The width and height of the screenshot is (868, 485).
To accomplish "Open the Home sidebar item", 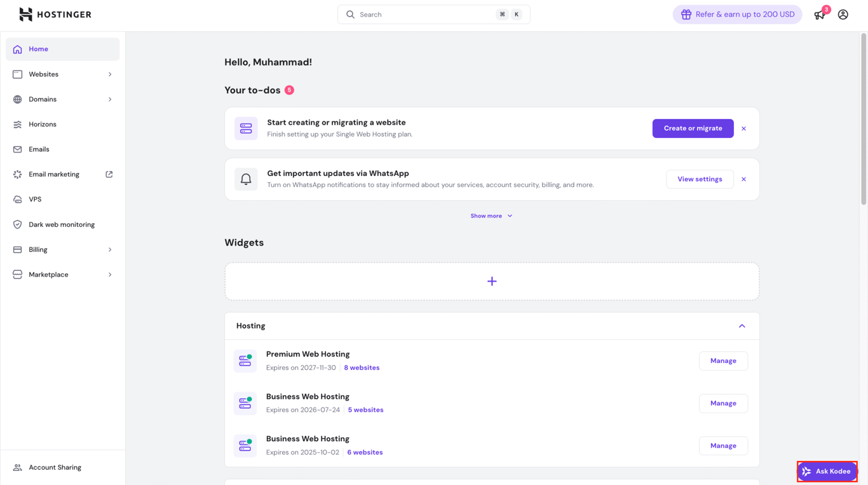I will tap(62, 49).
